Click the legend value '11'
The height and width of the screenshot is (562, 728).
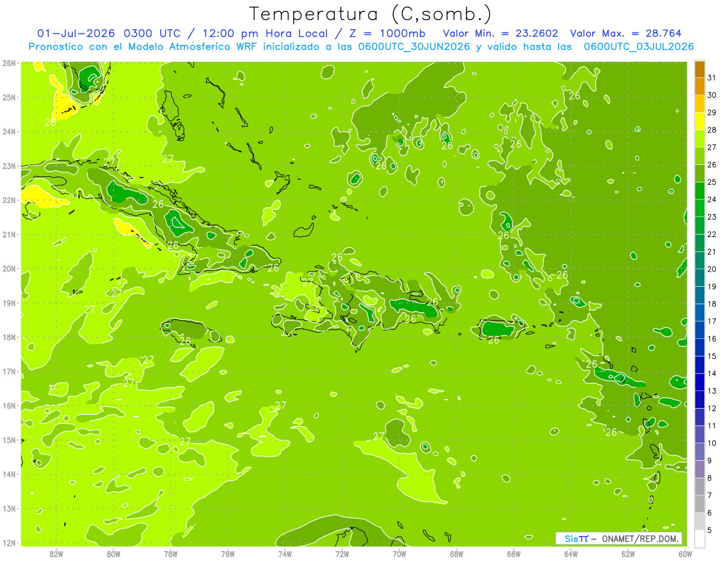712,426
